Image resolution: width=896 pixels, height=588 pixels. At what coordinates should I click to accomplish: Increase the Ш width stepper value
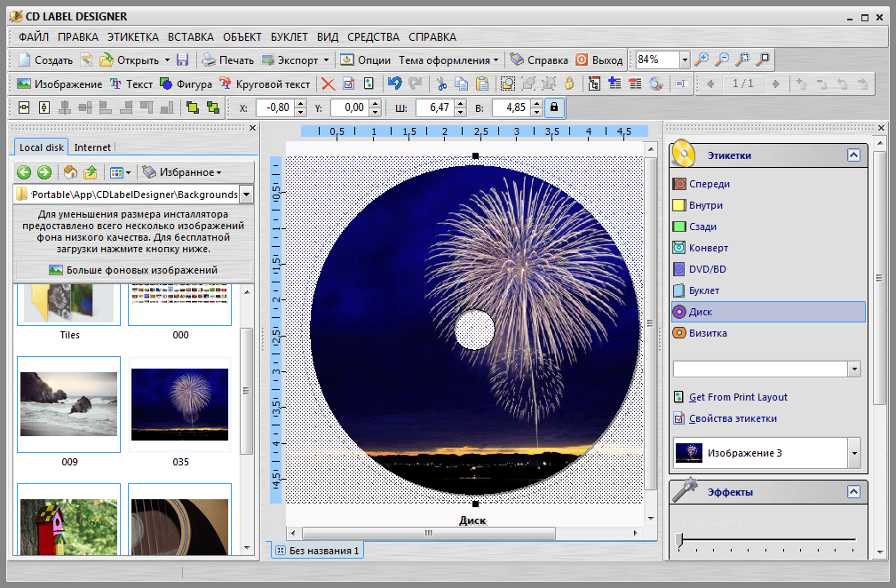[461, 104]
